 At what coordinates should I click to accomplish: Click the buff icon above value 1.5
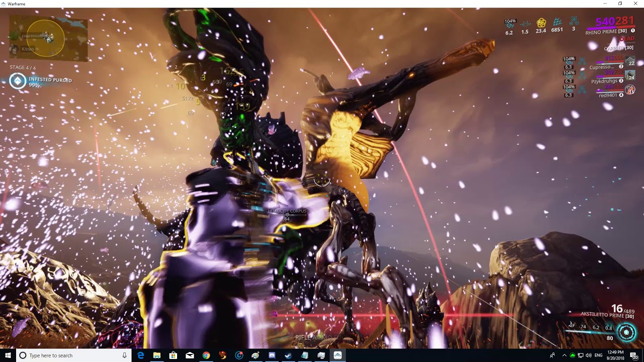[x=525, y=24]
